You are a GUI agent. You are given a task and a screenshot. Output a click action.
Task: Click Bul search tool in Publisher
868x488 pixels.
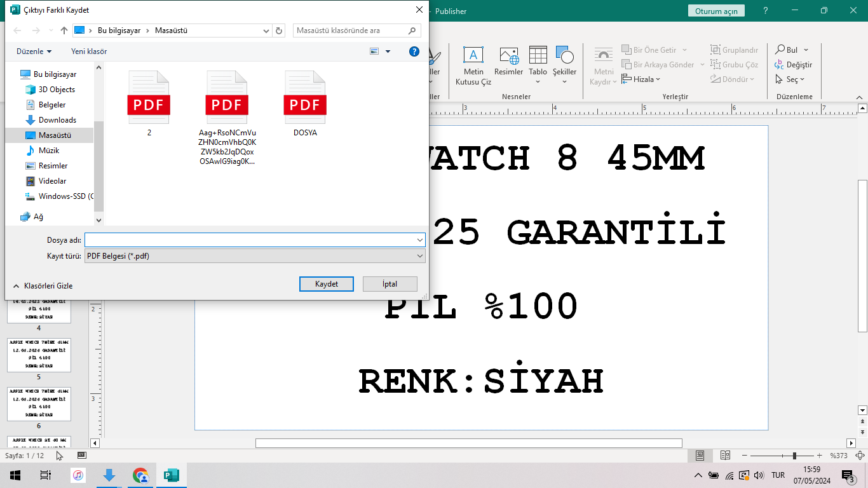pos(787,50)
